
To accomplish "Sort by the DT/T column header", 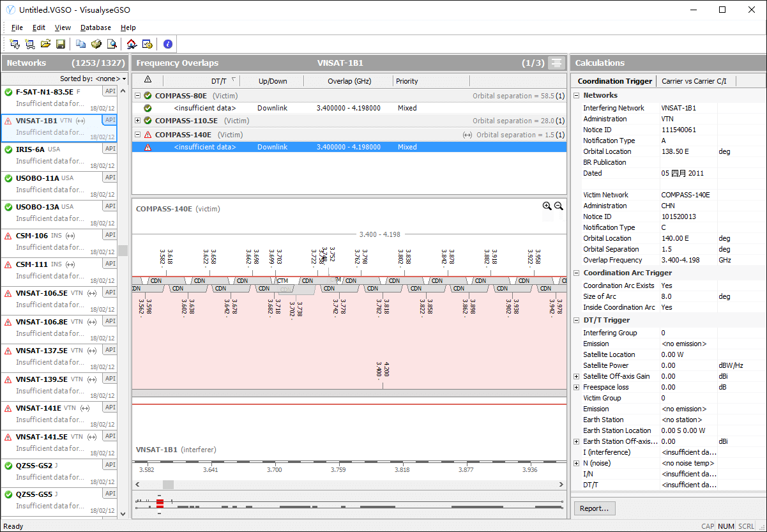I will coord(201,80).
